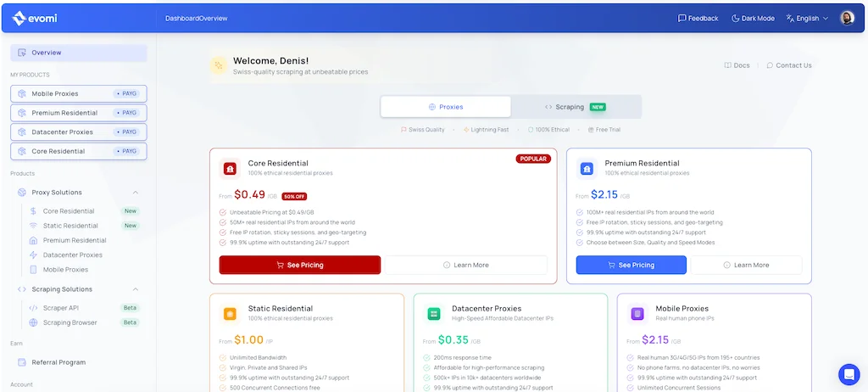
Task: Click the Evomi logo in header
Action: coord(35,18)
